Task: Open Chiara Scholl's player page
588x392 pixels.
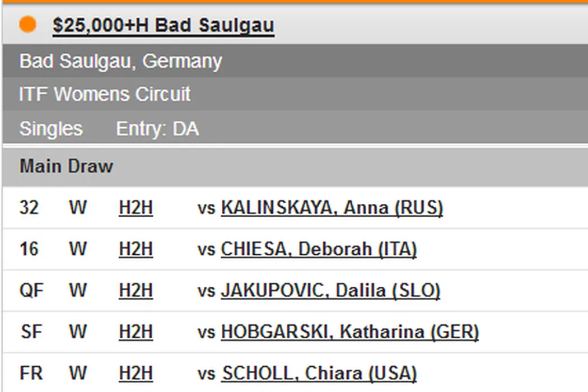Action: pos(319,373)
